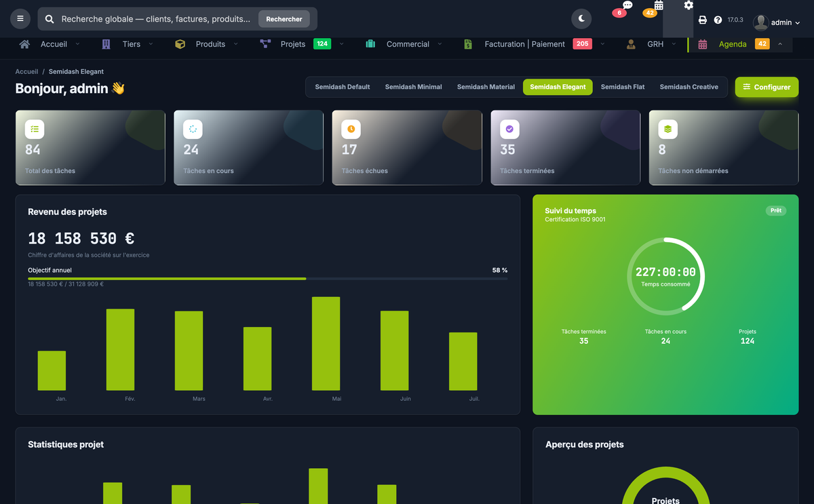Click the Rechercher button

pyautogui.click(x=284, y=19)
